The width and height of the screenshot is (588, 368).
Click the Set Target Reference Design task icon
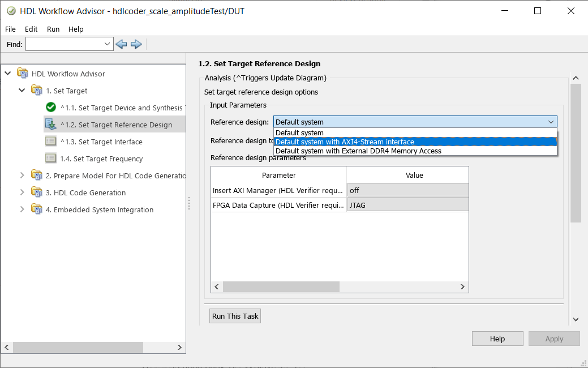point(51,125)
